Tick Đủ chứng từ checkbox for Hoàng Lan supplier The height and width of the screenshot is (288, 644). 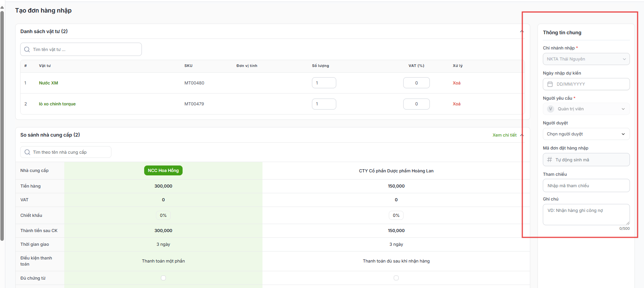click(396, 278)
